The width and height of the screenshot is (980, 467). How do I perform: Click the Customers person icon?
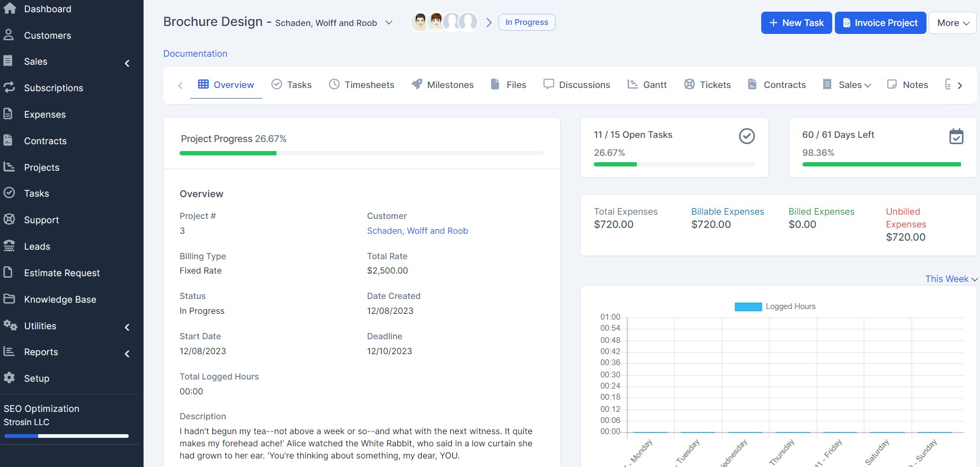click(8, 35)
